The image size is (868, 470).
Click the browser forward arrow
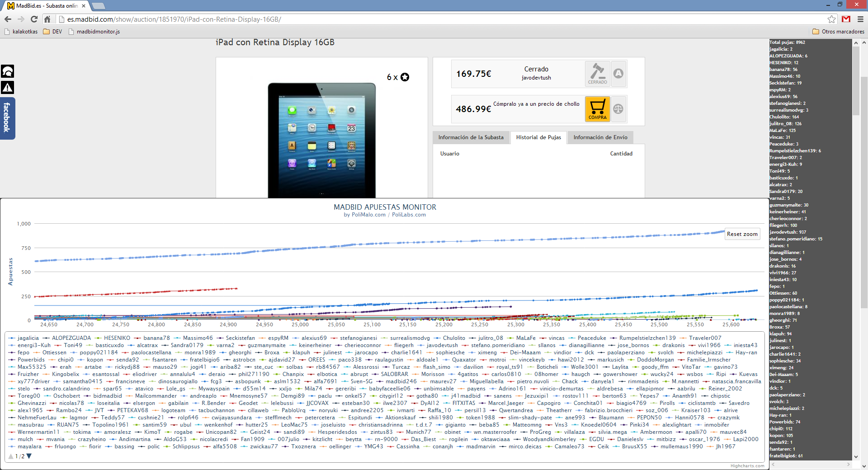tap(21, 19)
